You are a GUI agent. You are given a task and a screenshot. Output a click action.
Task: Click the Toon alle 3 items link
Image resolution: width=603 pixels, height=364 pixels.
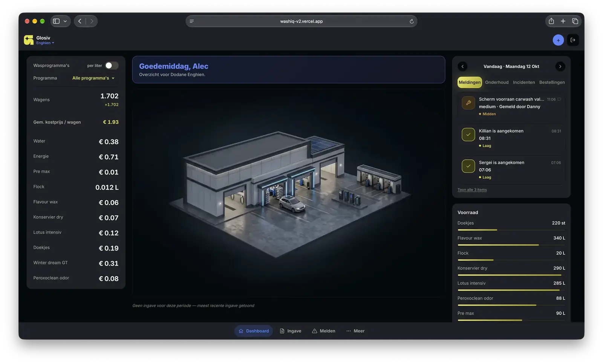click(x=472, y=190)
